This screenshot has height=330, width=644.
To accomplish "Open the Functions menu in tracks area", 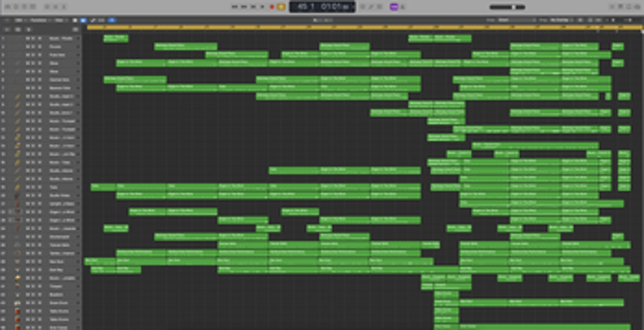I will (39, 19).
